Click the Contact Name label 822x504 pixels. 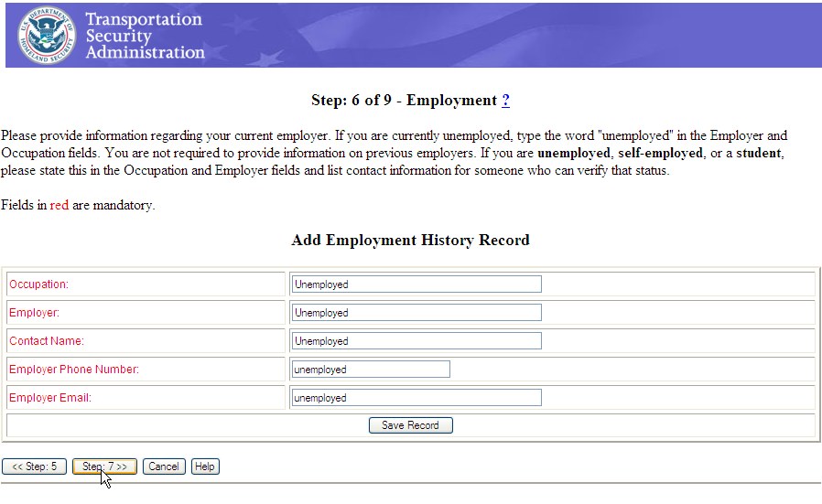pos(46,341)
